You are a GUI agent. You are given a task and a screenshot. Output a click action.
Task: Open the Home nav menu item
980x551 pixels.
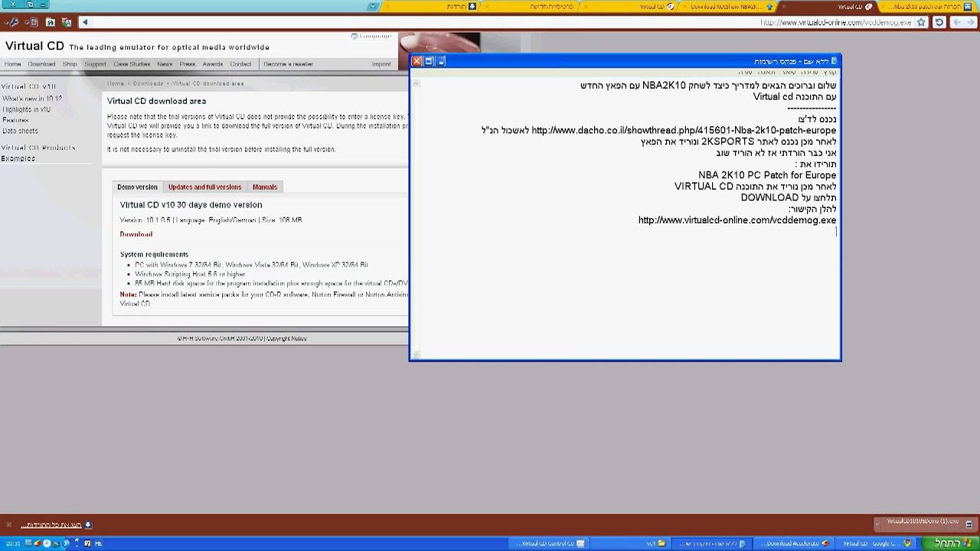coord(13,64)
